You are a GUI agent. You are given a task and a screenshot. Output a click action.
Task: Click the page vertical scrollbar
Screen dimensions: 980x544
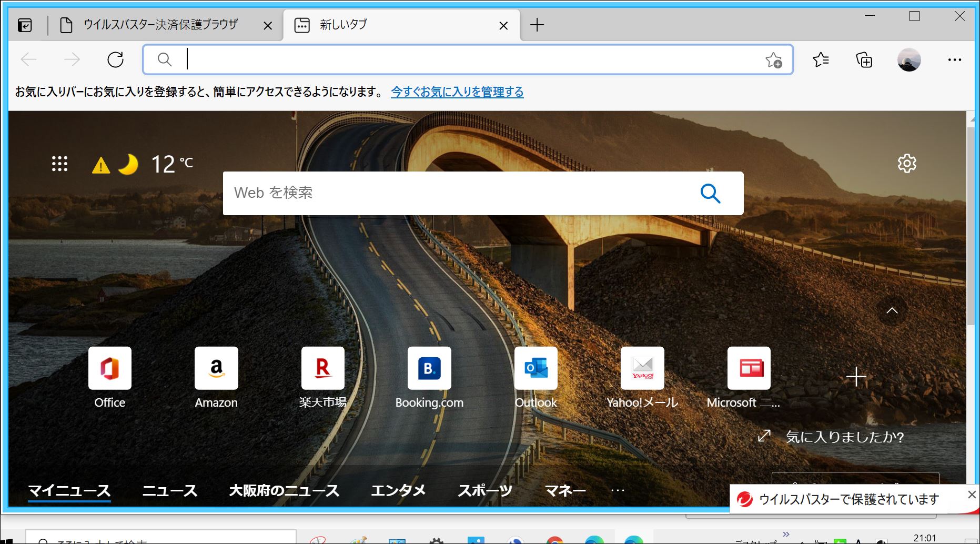coord(971,226)
